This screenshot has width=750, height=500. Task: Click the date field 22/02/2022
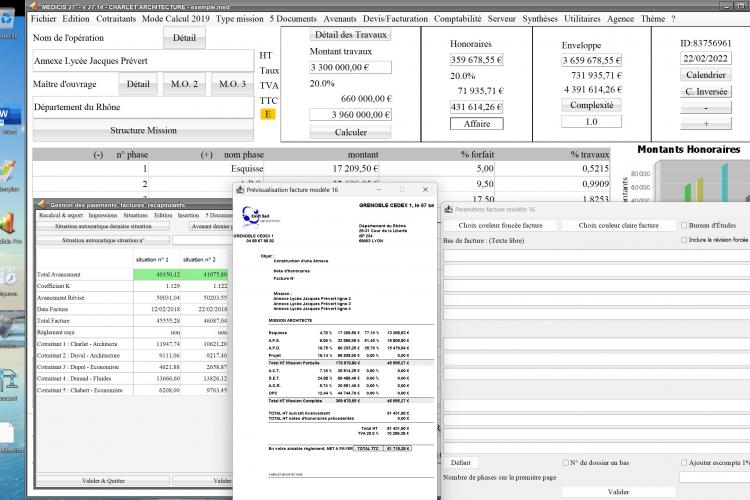(x=706, y=58)
